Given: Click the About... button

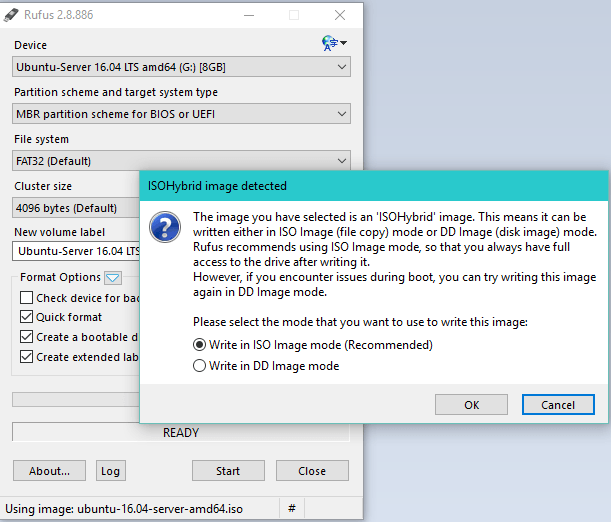Looking at the screenshot, I should [49, 471].
